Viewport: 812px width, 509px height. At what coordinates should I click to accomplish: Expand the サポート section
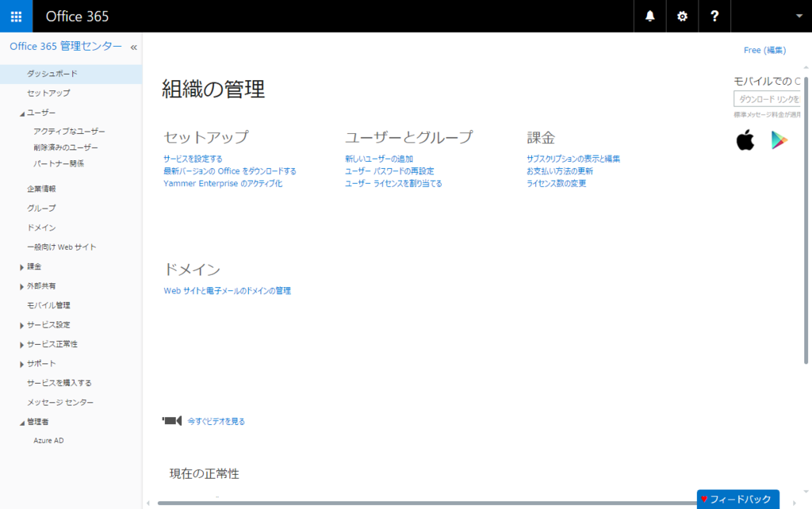(x=21, y=364)
